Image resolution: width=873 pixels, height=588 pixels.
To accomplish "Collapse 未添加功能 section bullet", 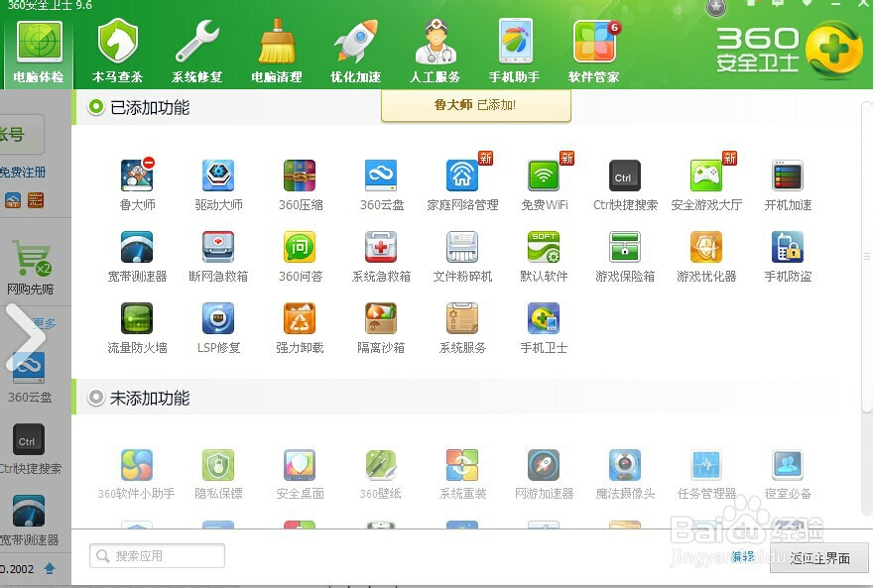I will pos(96,398).
